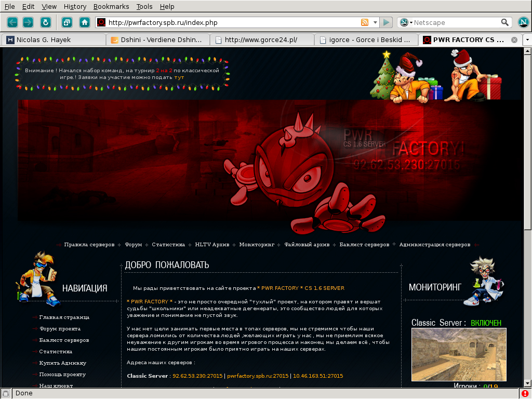Click the search magnifier icon
Viewport: 532px width, 399px height.
pyautogui.click(x=505, y=22)
